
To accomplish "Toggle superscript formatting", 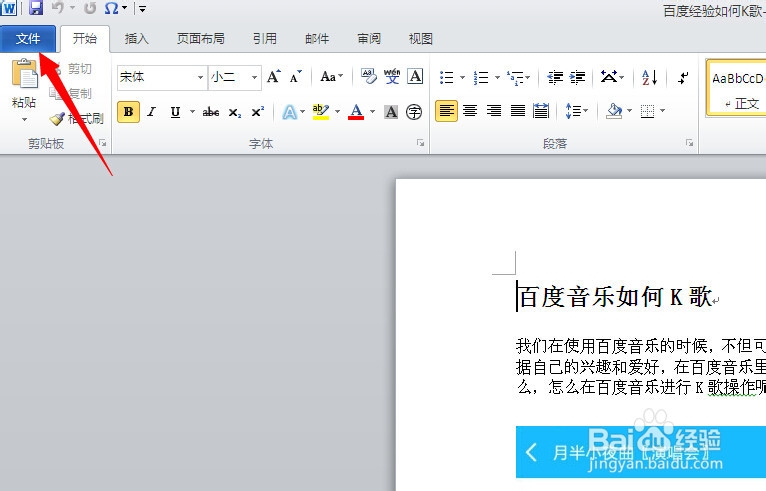I will coord(257,112).
